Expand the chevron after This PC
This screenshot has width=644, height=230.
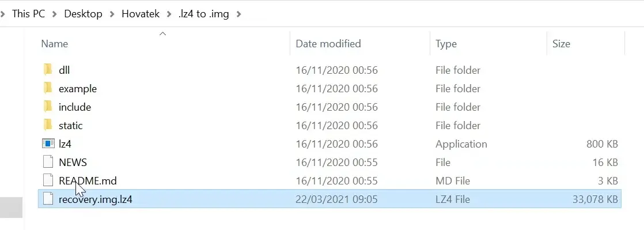point(54,14)
